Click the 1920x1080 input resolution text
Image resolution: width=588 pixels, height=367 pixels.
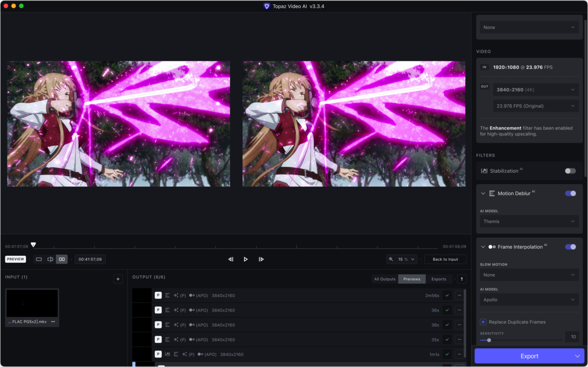point(506,67)
